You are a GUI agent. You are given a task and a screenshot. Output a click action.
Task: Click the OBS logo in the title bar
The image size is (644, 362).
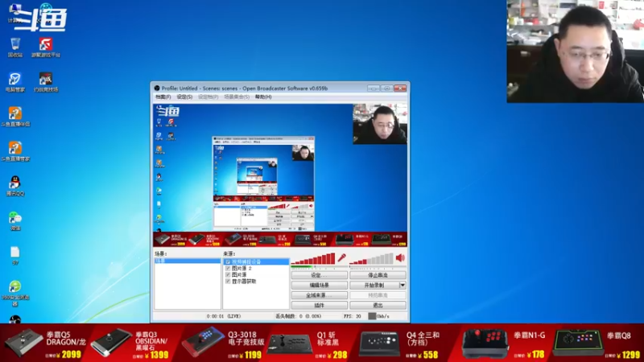tap(157, 88)
